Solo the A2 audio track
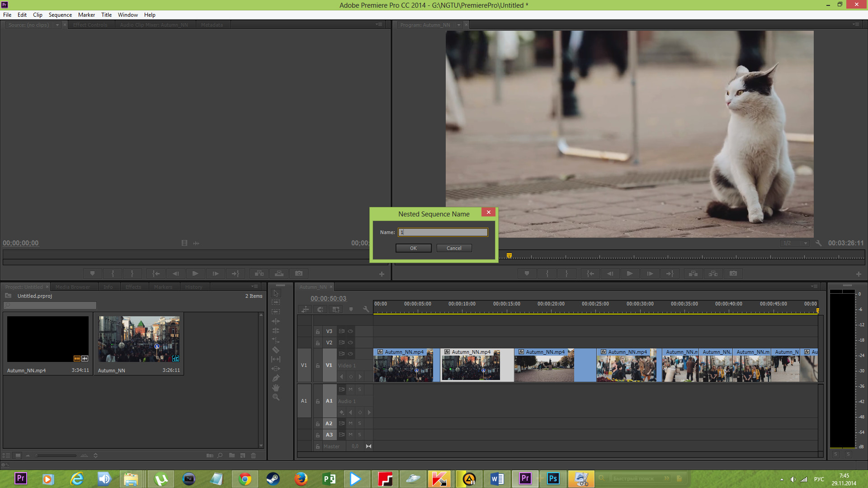868x488 pixels. 360,423
